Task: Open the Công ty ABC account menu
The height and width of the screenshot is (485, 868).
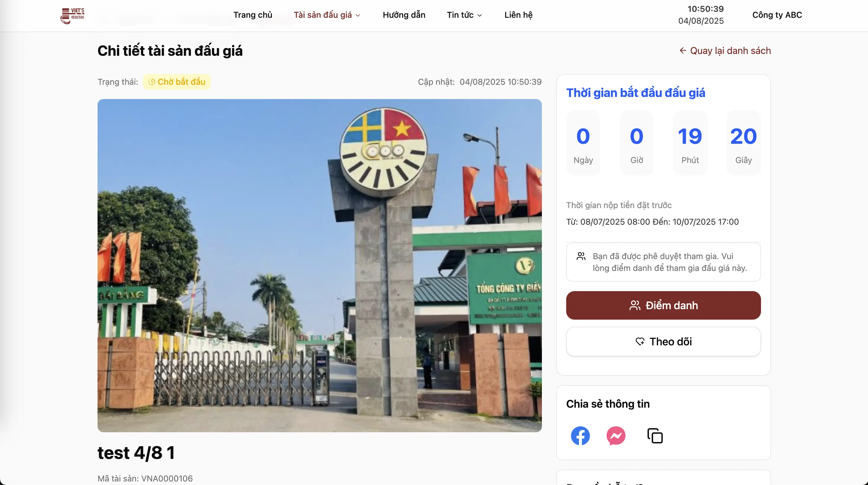Action: [x=777, y=15]
